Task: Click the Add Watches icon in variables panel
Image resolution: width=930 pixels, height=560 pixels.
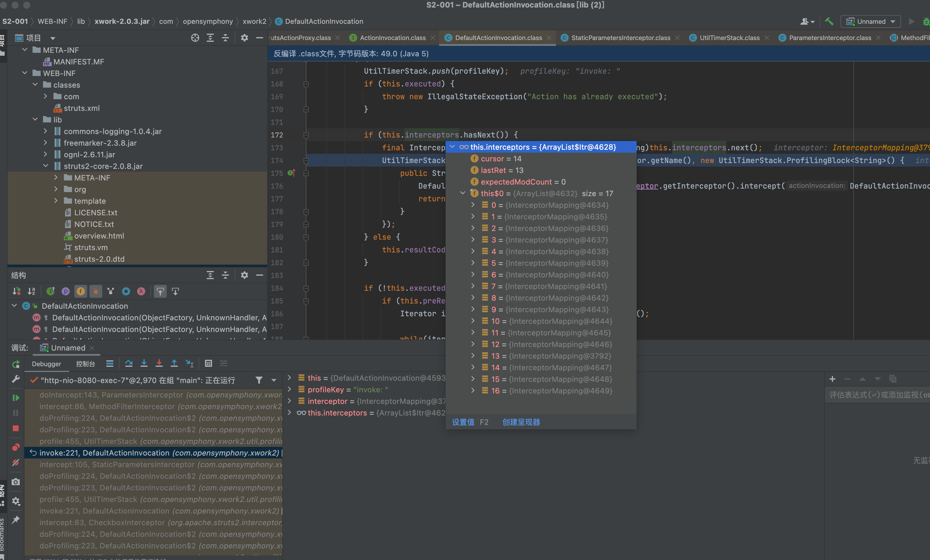Action: 833,379
